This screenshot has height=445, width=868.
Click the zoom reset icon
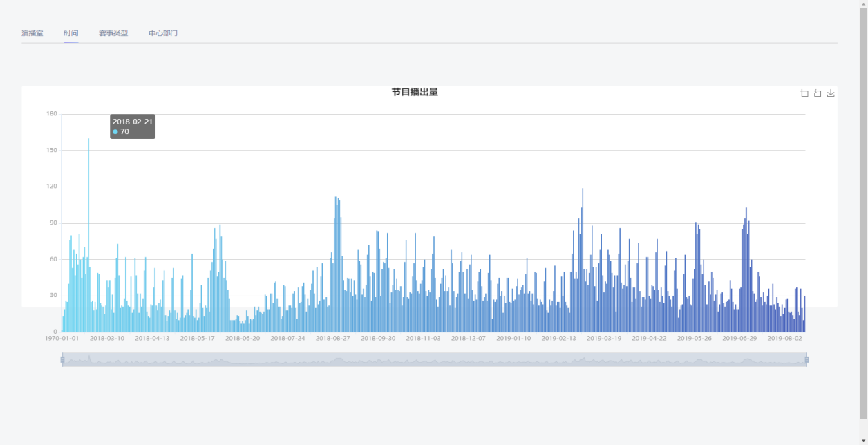pos(818,93)
